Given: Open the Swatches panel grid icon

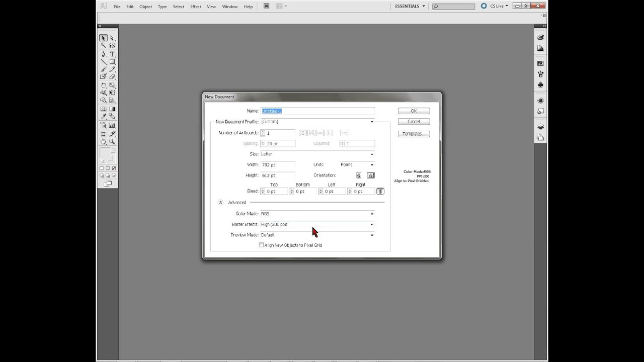Looking at the screenshot, I should pos(540,63).
